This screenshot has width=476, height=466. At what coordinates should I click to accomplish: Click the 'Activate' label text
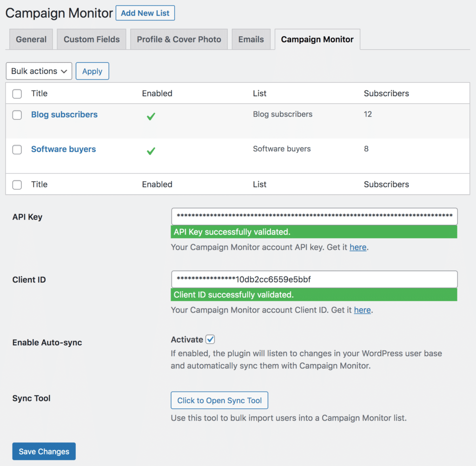pyautogui.click(x=187, y=340)
